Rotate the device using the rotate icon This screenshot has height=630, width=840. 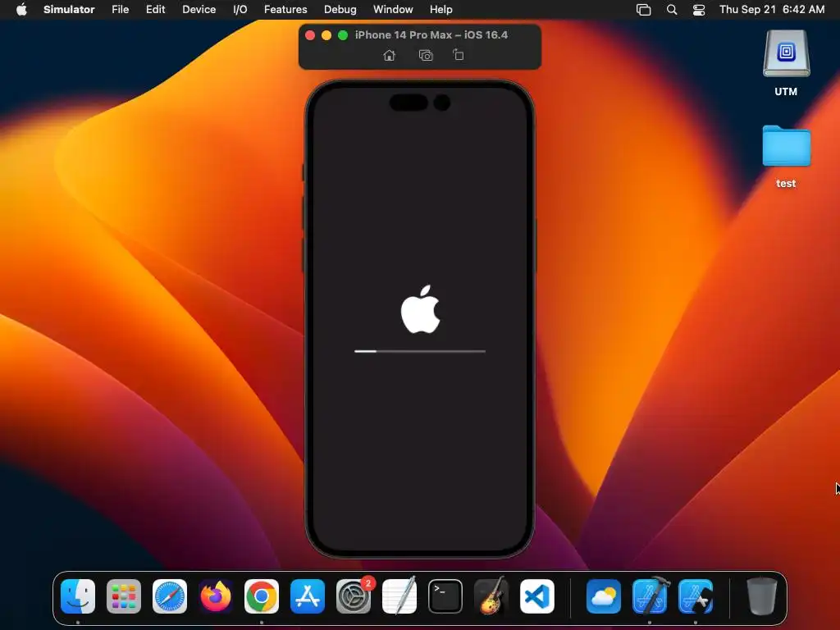[x=458, y=55]
